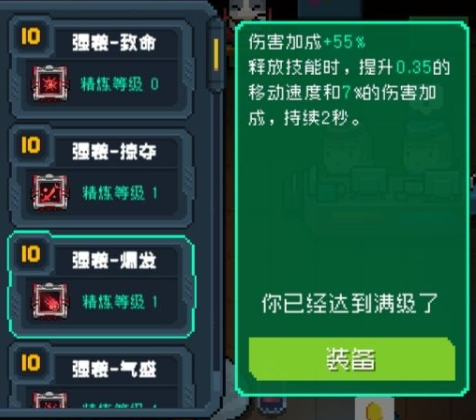Click the partially visible 强袭-气盛 icon

50,400
